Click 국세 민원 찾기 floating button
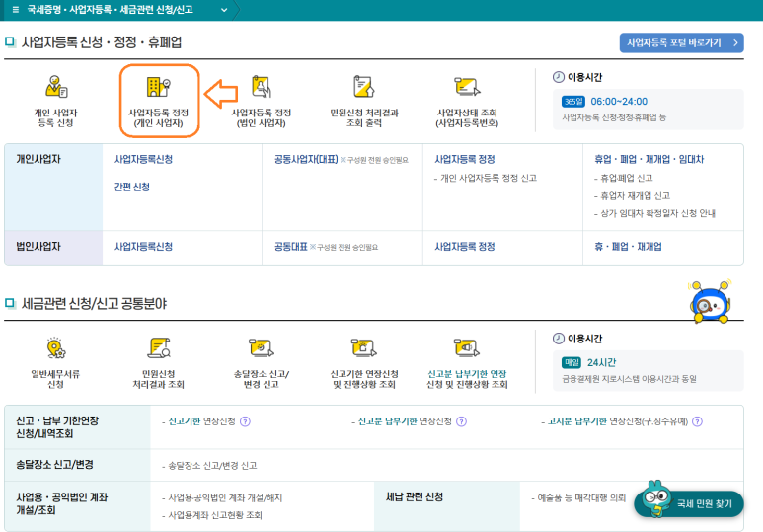Image resolution: width=763 pixels, height=532 pixels. pyautogui.click(x=689, y=503)
